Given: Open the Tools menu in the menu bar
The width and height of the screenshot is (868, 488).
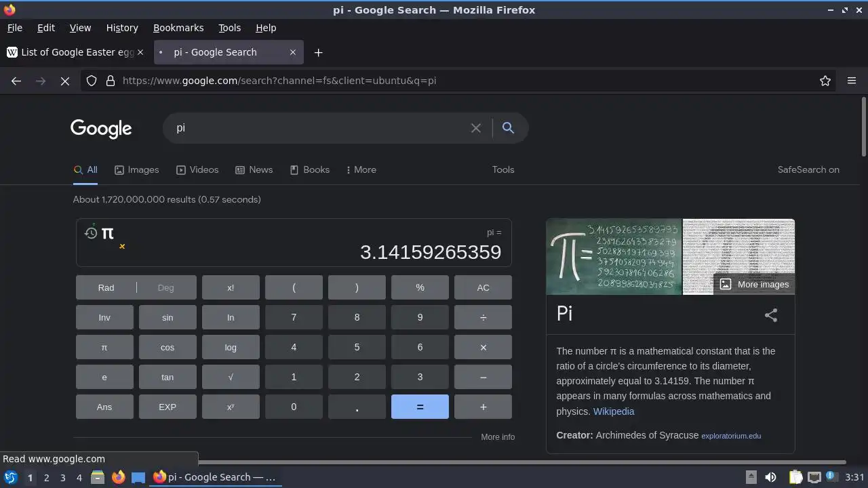Looking at the screenshot, I should [229, 28].
